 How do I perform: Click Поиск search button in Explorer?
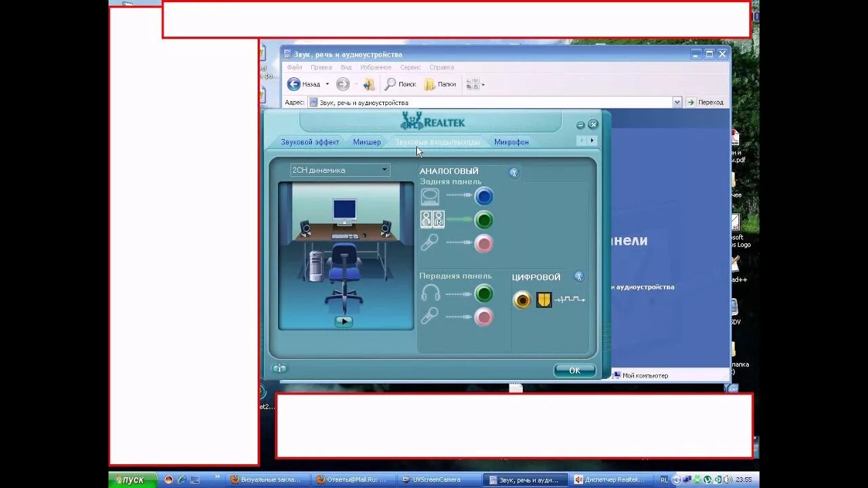400,84
